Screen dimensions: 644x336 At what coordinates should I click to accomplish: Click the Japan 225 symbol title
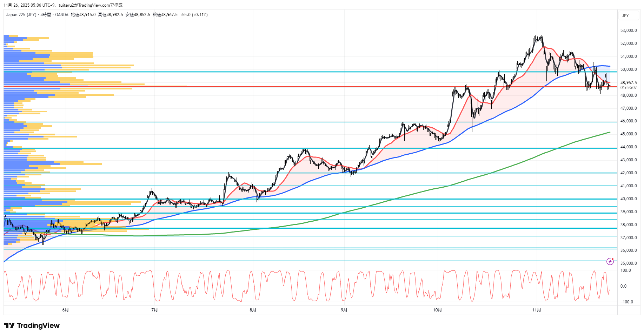21,15
